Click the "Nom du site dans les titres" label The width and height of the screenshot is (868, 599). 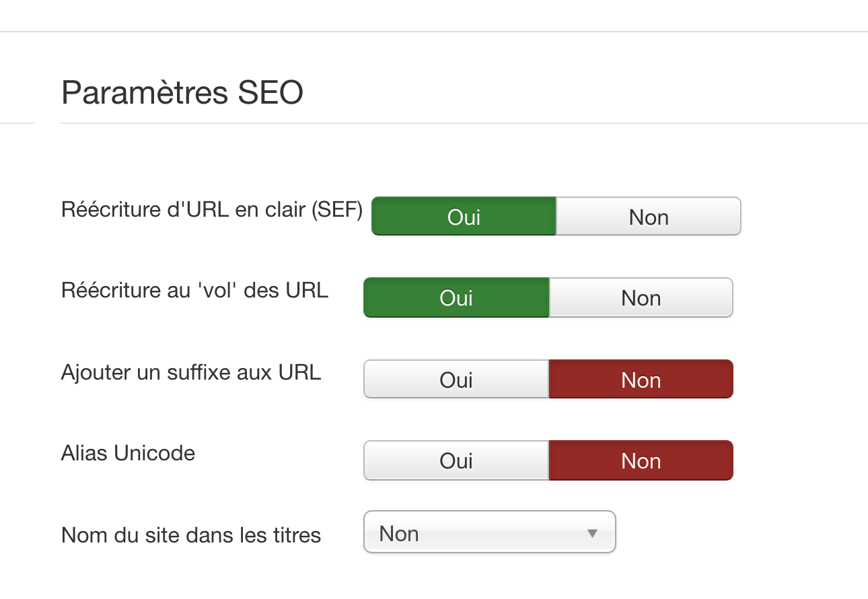tap(191, 535)
